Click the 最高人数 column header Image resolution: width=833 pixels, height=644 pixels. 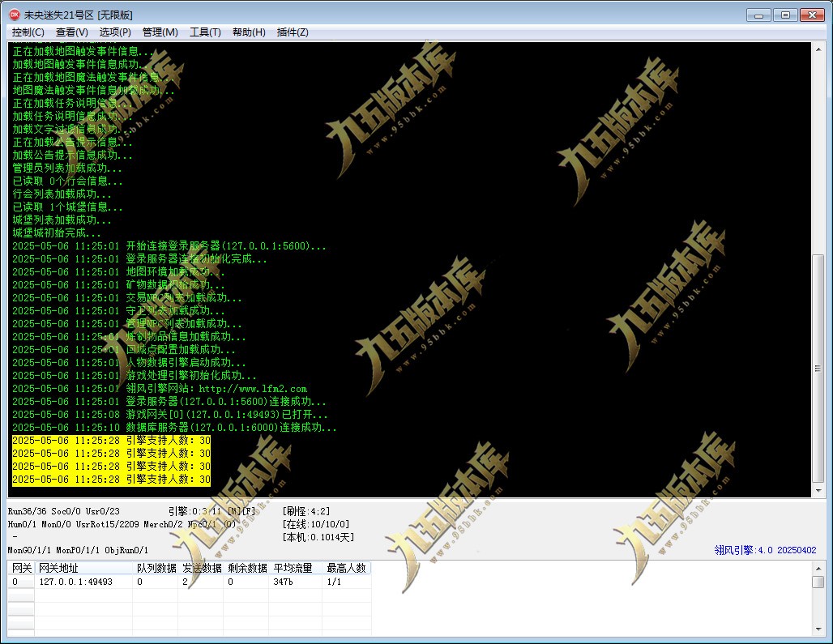pyautogui.click(x=346, y=568)
